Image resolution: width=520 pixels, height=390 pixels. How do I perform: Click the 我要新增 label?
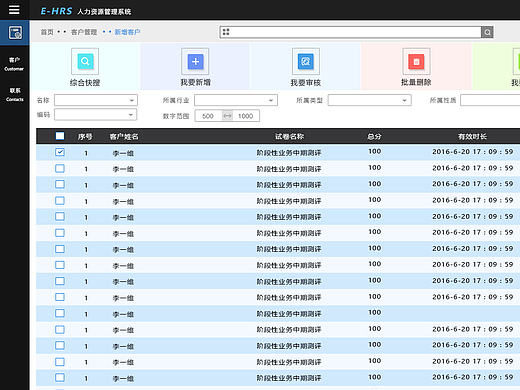pos(195,82)
